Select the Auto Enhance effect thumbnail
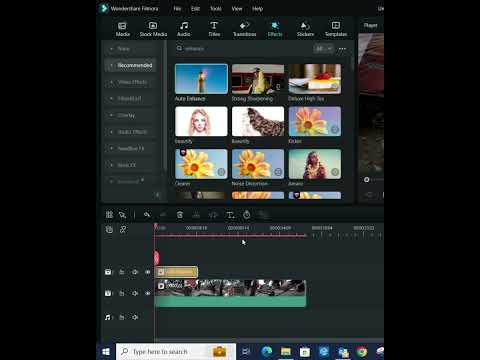This screenshot has width=480, height=360. click(201, 79)
